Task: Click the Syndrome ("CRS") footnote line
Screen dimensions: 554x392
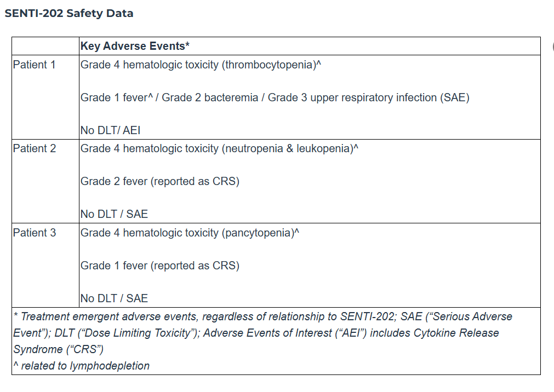Action: tap(58, 349)
